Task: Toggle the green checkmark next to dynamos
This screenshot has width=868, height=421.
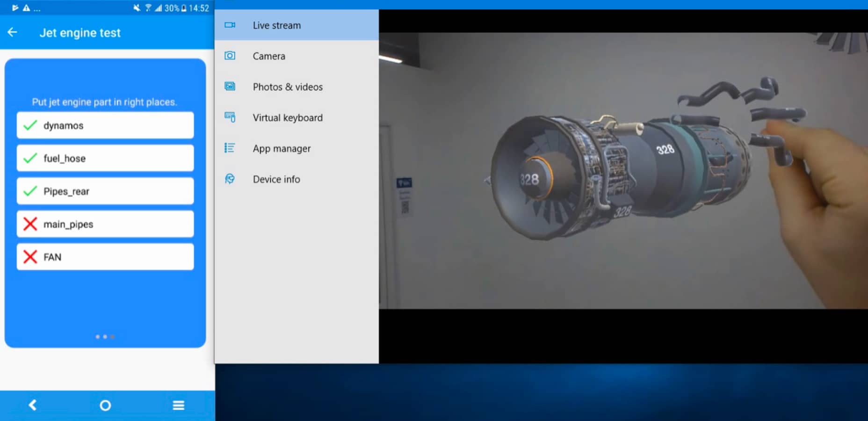Action: click(x=30, y=125)
